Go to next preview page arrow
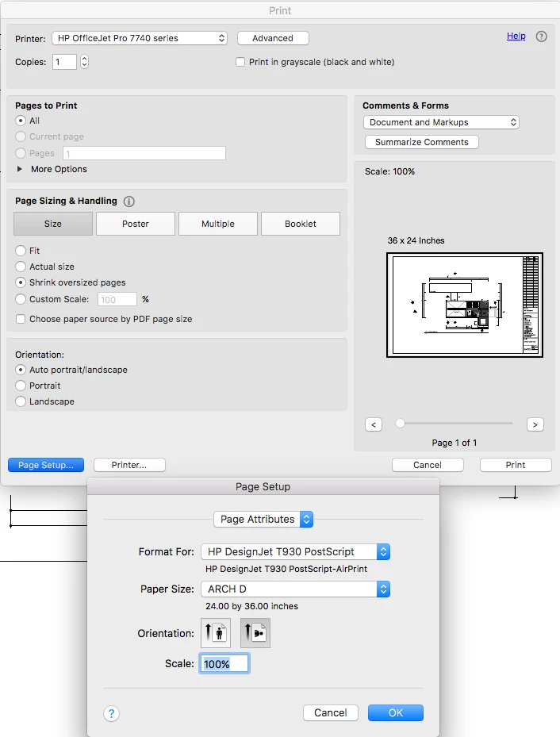The image size is (560, 737). [535, 424]
